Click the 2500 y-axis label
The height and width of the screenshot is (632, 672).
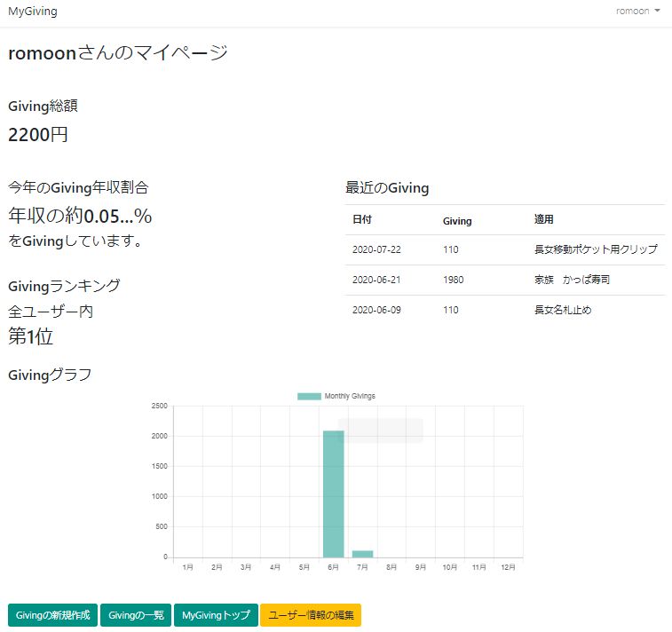click(x=160, y=406)
